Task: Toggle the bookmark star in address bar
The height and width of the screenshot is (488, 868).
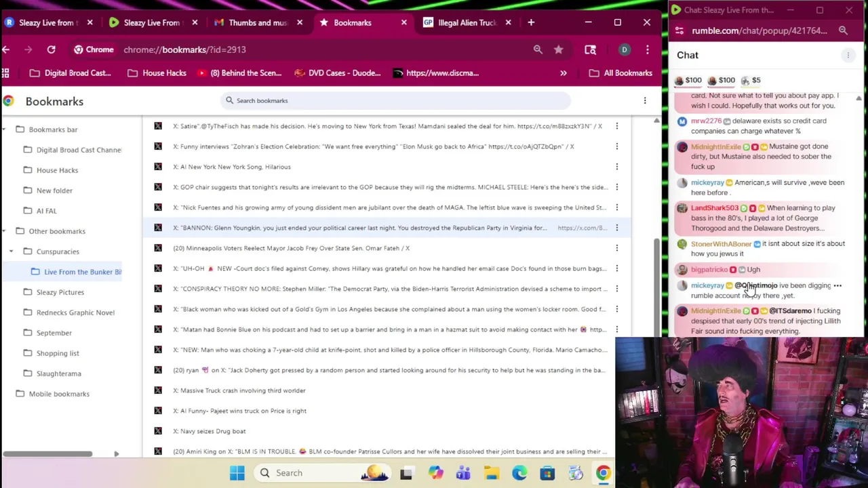Action: pyautogui.click(x=558, y=49)
